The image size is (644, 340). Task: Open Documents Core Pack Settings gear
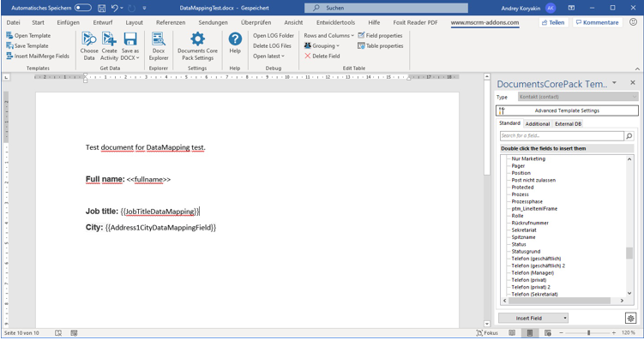197,39
